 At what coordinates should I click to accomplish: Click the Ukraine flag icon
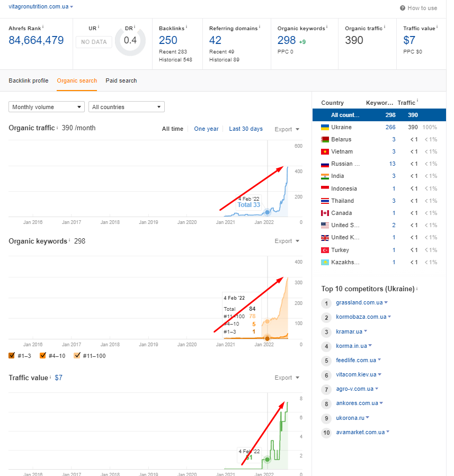[x=325, y=127]
